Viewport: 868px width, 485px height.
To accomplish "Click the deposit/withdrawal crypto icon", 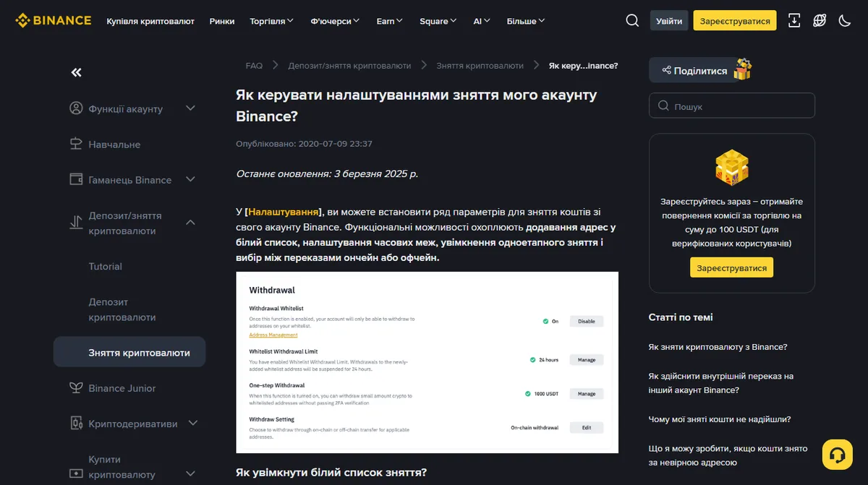I will click(76, 223).
